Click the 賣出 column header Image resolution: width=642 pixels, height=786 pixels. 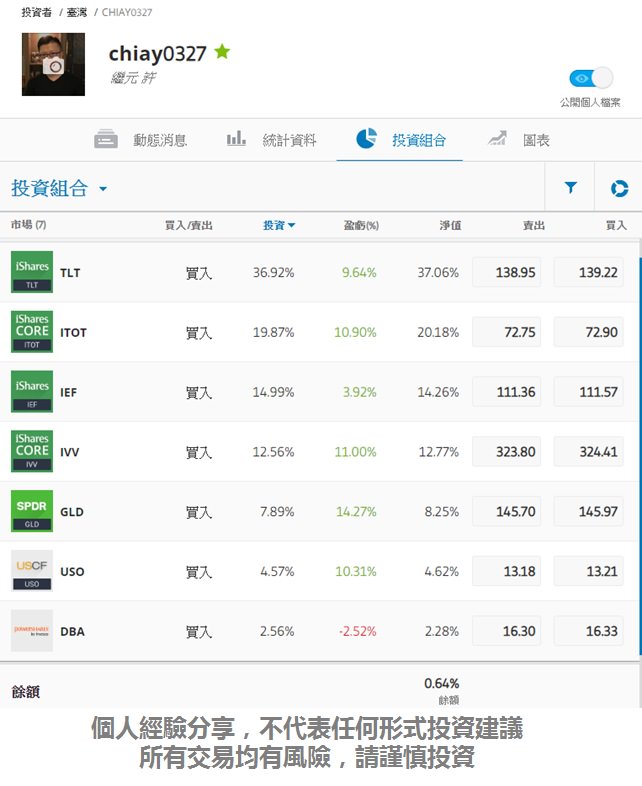click(x=534, y=226)
